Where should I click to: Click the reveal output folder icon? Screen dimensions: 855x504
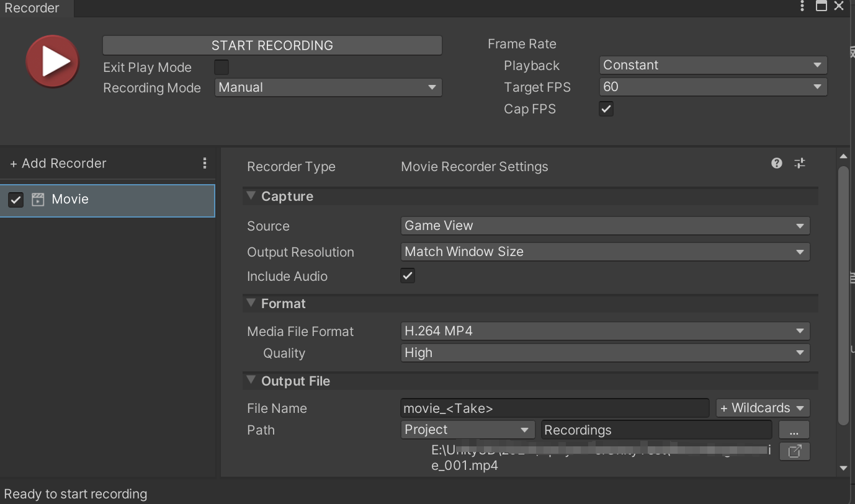click(x=794, y=451)
